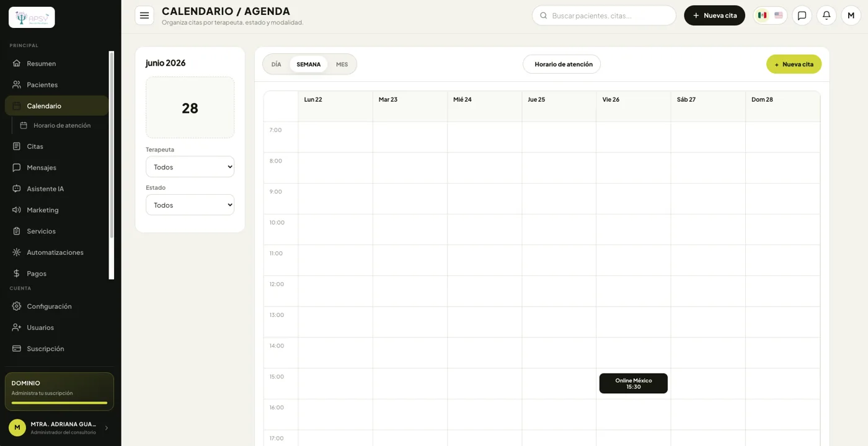This screenshot has height=446, width=868.
Task: Click the 12:00 time row label
Action: pyautogui.click(x=277, y=284)
